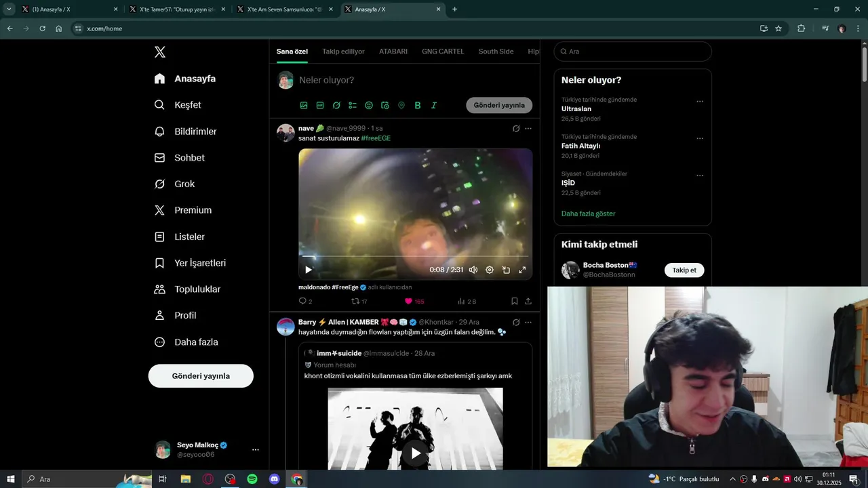Switch to the Sana özel tab
This screenshot has width=868, height=488.
292,52
